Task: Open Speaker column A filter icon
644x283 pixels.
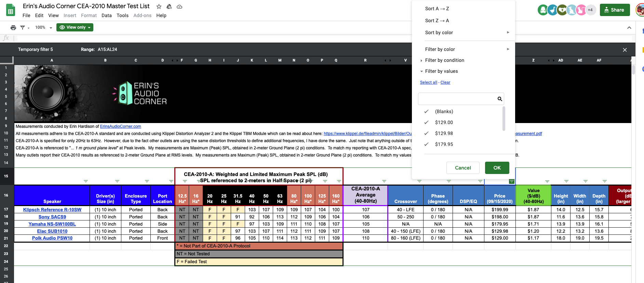Action: [86, 181]
